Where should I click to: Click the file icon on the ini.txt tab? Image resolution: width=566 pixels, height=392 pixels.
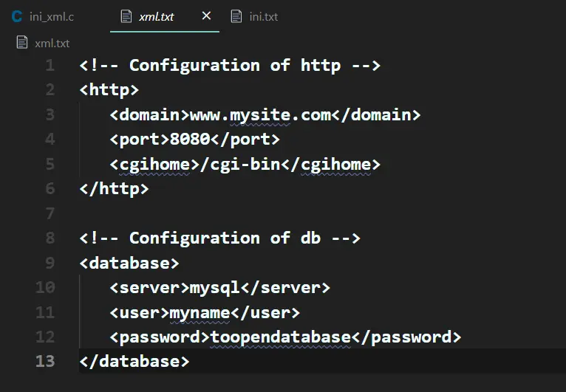236,16
